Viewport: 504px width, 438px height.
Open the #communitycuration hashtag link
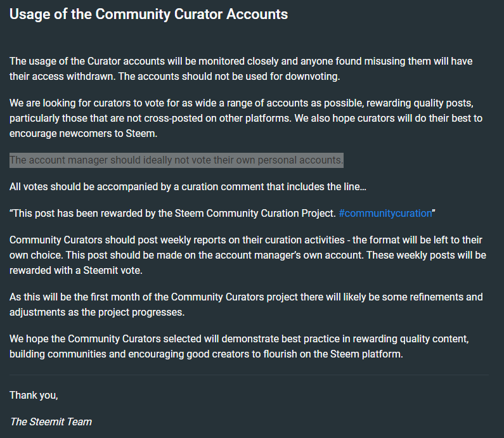coord(385,214)
